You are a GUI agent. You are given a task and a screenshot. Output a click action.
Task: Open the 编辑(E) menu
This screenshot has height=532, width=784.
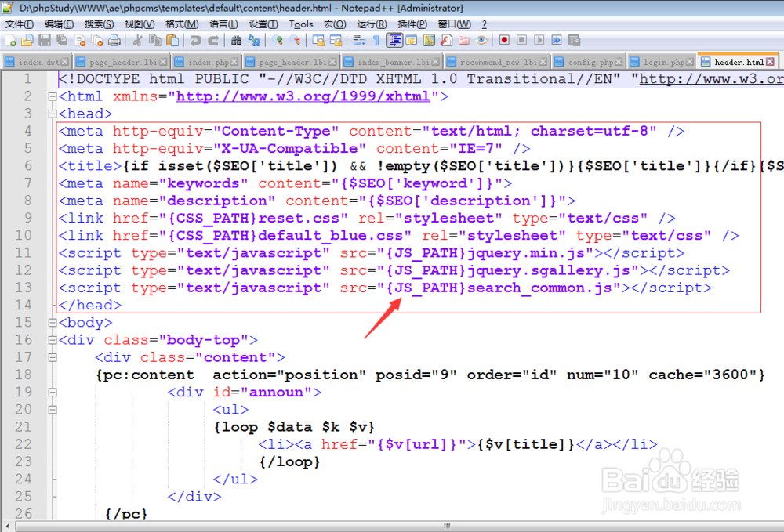[x=59, y=24]
